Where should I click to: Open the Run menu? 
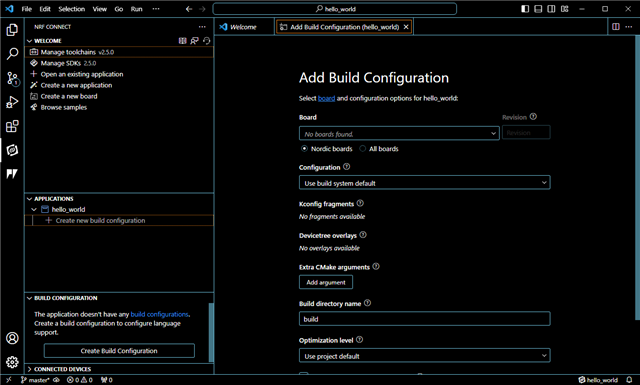[x=137, y=9]
